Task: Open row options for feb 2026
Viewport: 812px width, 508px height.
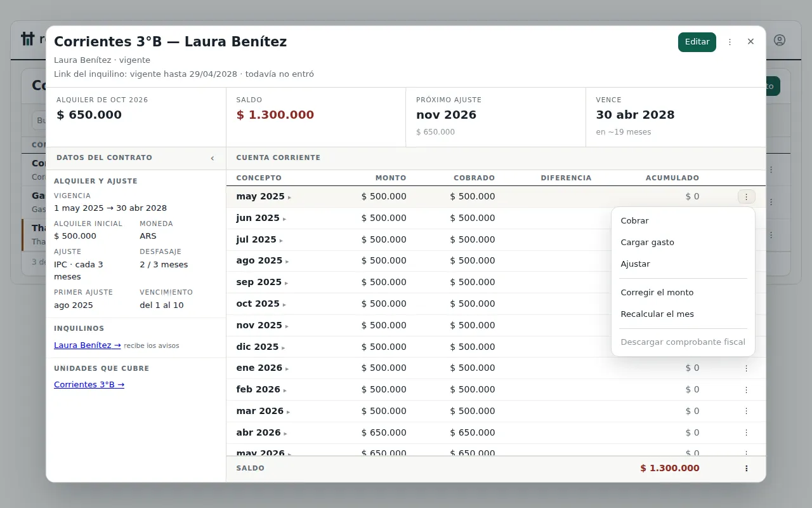Action: (x=746, y=390)
